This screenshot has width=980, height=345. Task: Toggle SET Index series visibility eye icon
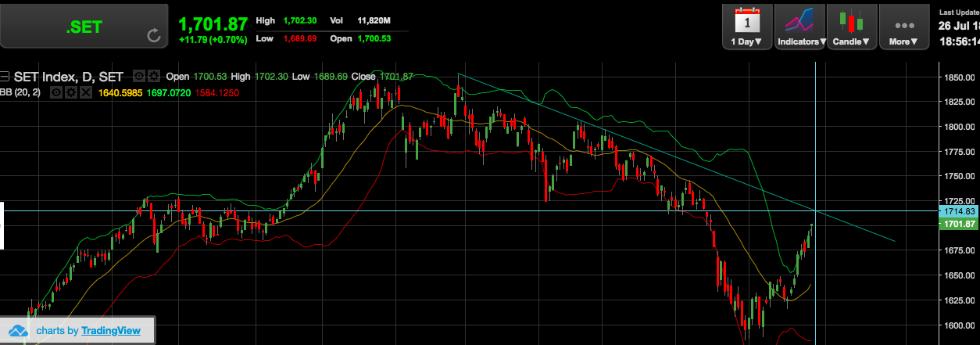(x=138, y=76)
